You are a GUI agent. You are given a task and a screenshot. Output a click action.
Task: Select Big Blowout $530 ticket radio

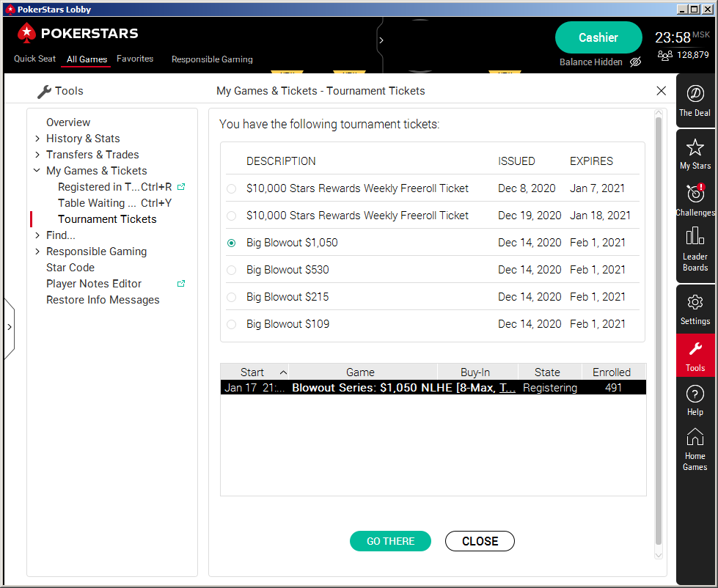[232, 270]
